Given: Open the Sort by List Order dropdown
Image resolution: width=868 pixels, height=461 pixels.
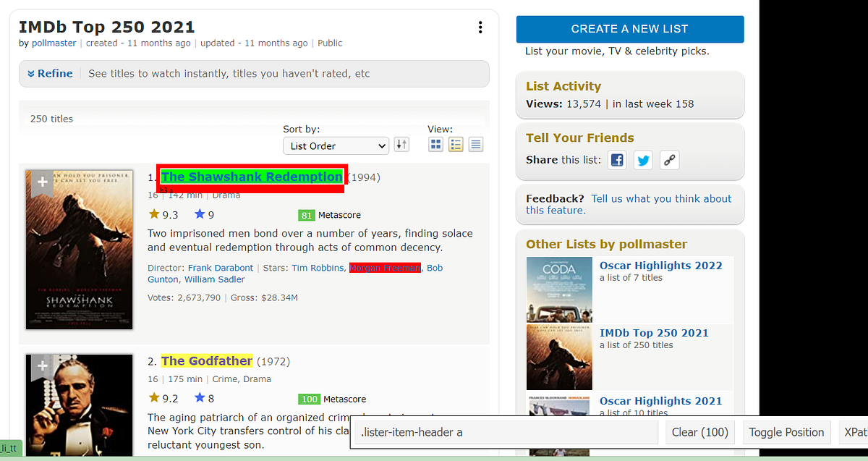Looking at the screenshot, I should pyautogui.click(x=336, y=145).
